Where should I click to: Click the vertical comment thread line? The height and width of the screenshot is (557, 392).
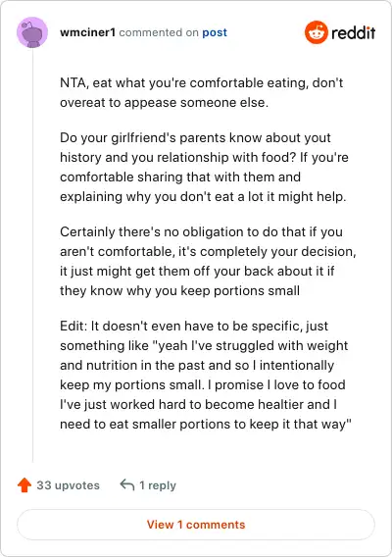(x=32, y=255)
